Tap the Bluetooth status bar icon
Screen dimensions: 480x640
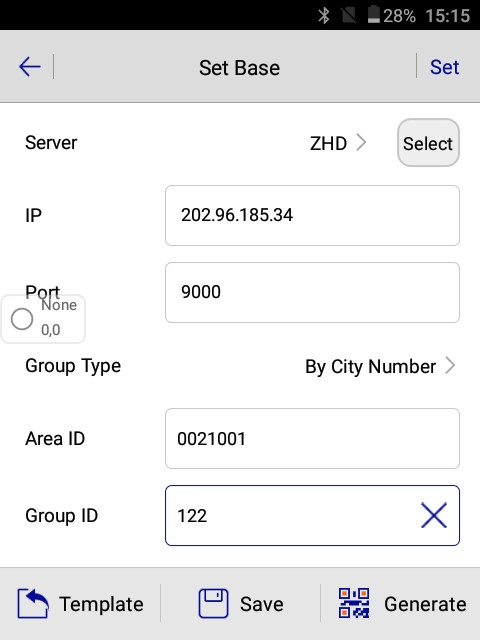click(324, 16)
